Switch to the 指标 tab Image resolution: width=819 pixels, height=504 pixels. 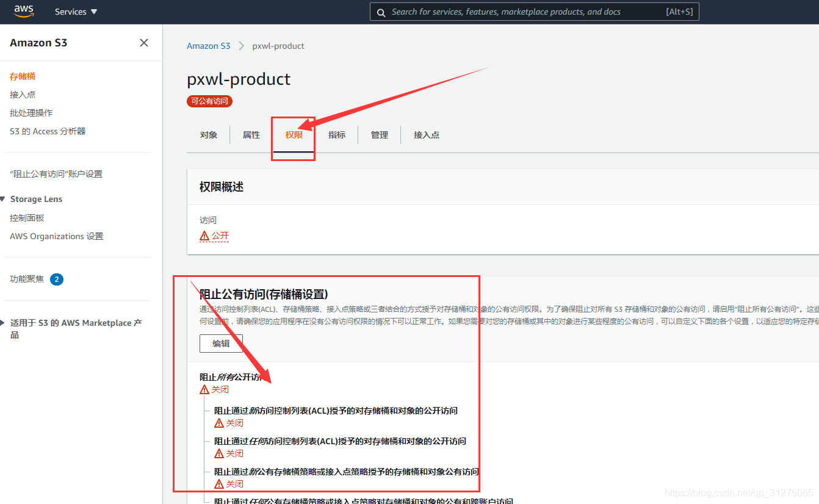[337, 135]
